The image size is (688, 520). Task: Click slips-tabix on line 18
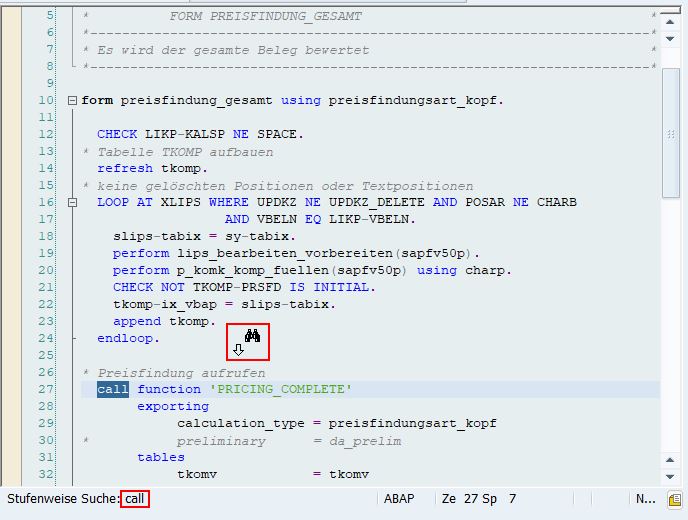[x=157, y=237]
